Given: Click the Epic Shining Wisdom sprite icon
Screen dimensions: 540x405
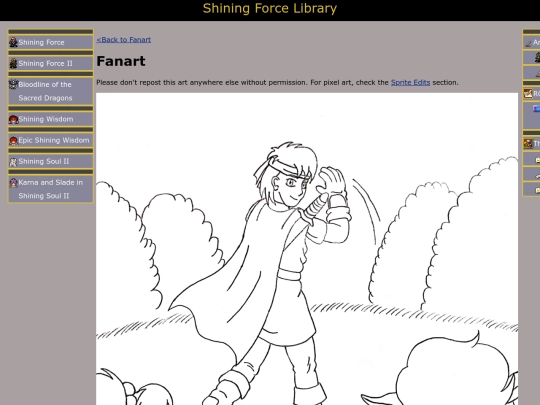Looking at the screenshot, I should click(x=13, y=141).
